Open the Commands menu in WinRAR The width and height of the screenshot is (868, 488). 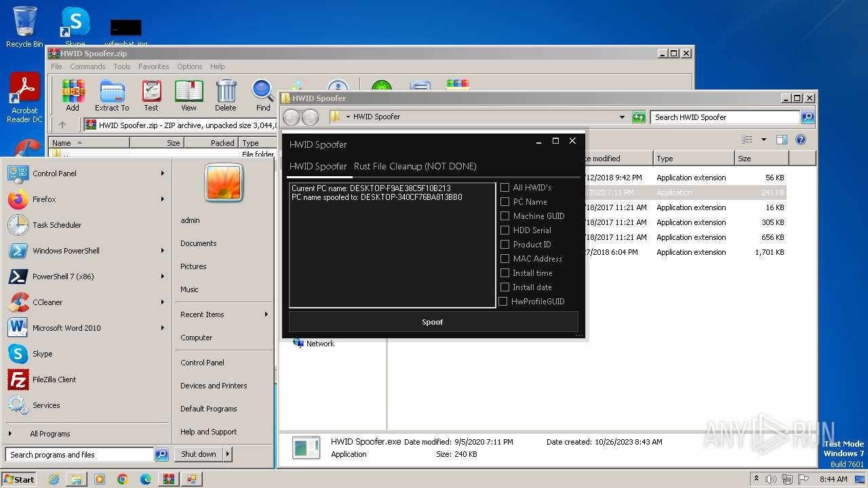(87, 66)
